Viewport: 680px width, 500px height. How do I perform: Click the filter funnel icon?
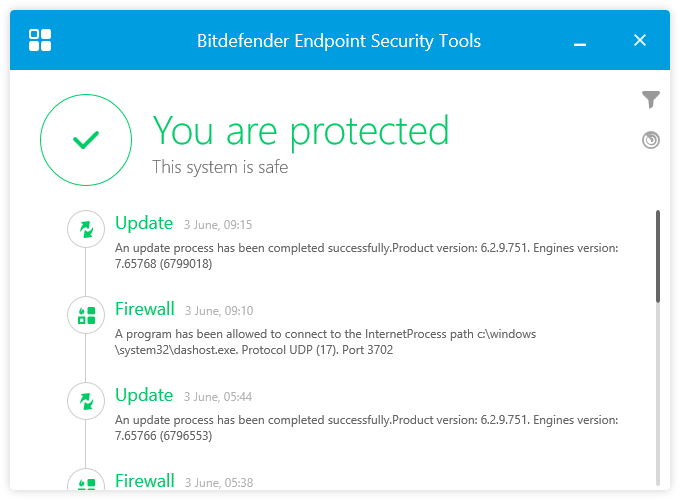tap(651, 99)
